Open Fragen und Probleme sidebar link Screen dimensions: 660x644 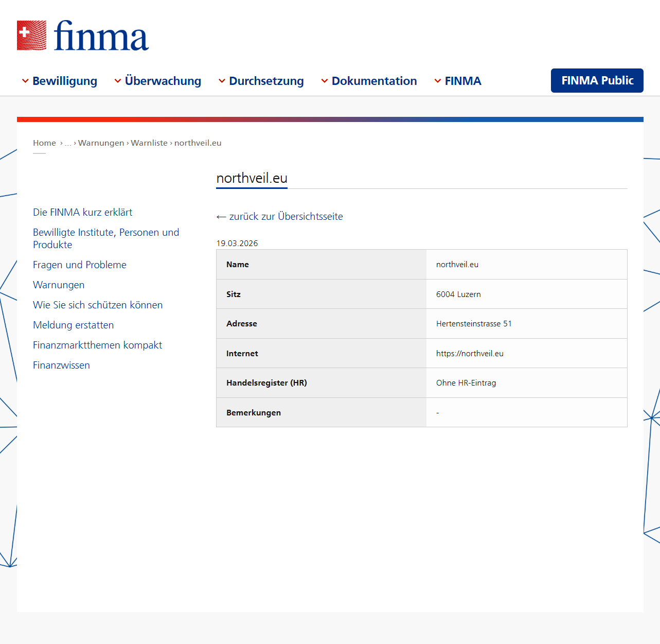tap(80, 265)
